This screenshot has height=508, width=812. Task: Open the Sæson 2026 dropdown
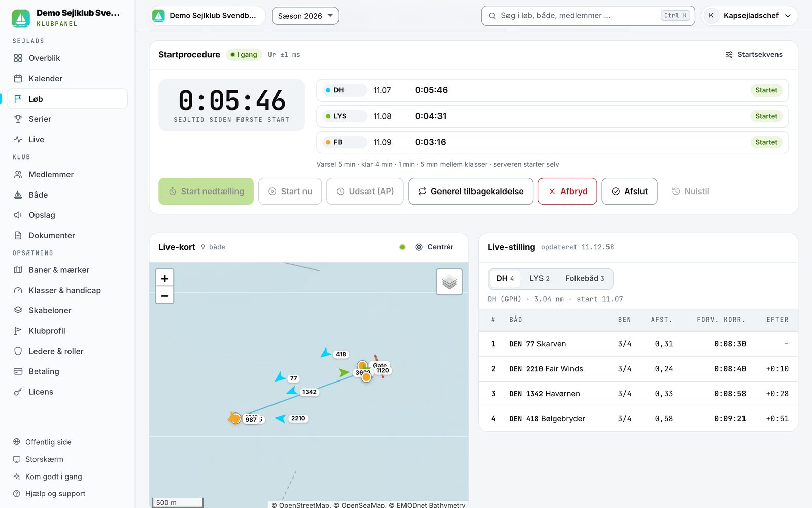(305, 16)
